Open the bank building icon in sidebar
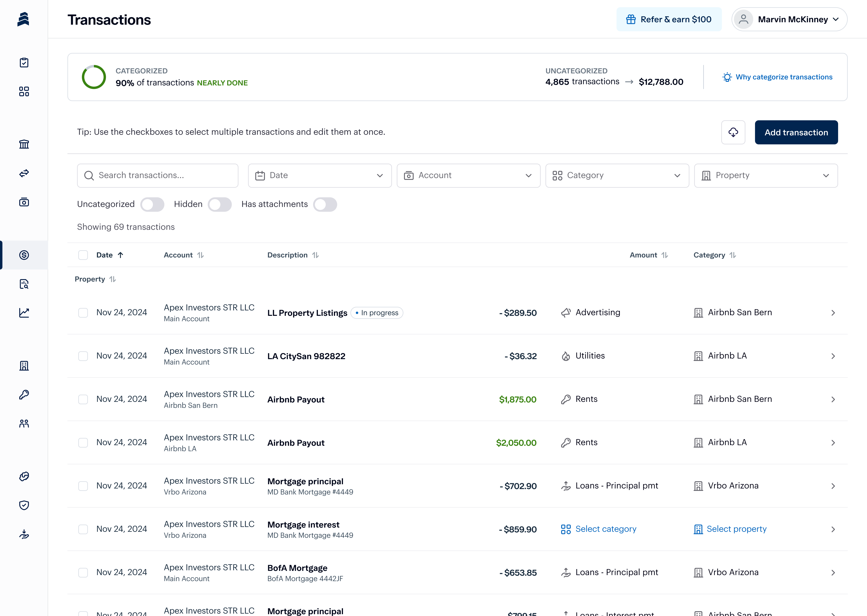 tap(24, 144)
